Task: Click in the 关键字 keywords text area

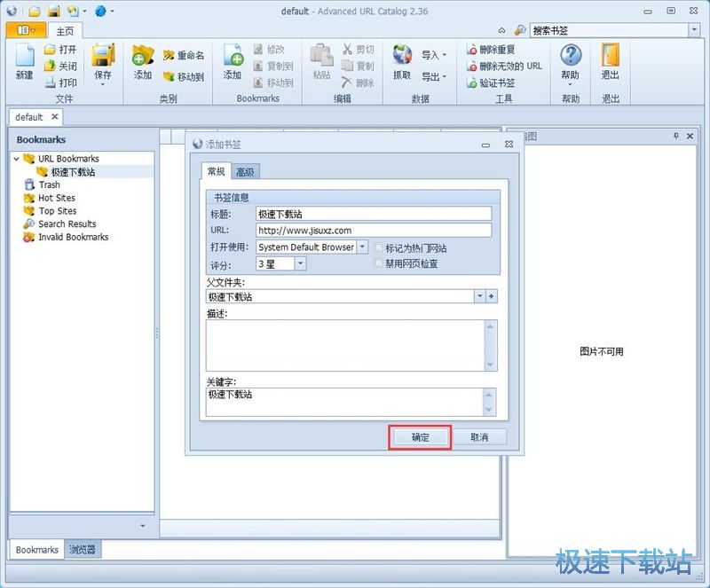Action: pyautogui.click(x=344, y=402)
